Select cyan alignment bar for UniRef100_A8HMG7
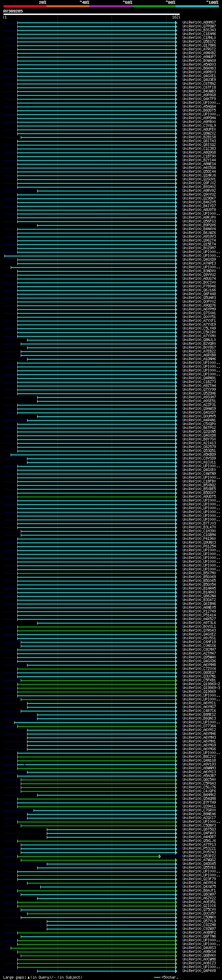Viewport: 222px width, 980px height. [x=97, y=23]
